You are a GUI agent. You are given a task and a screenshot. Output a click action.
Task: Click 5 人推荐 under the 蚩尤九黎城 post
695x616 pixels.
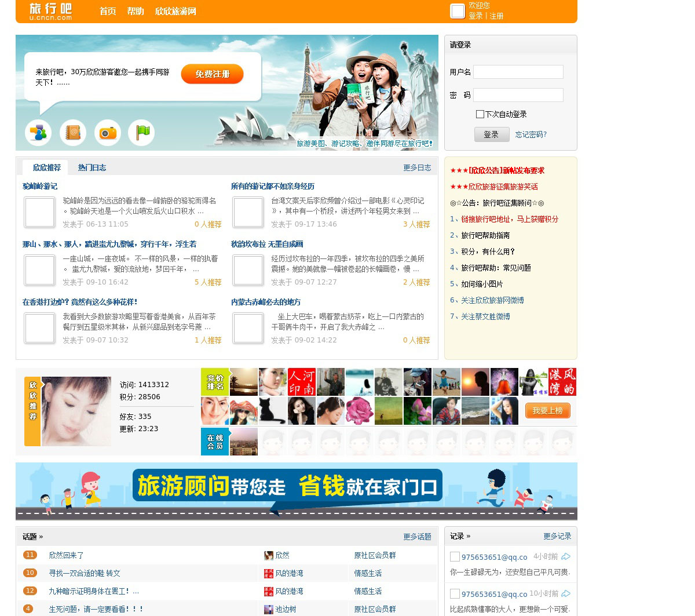tap(208, 282)
